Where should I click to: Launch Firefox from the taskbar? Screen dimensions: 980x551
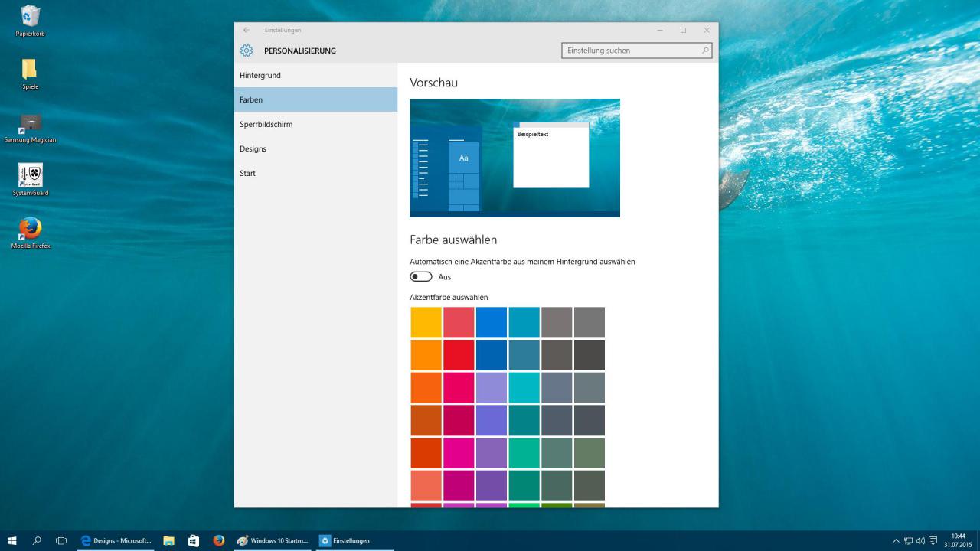(x=219, y=540)
